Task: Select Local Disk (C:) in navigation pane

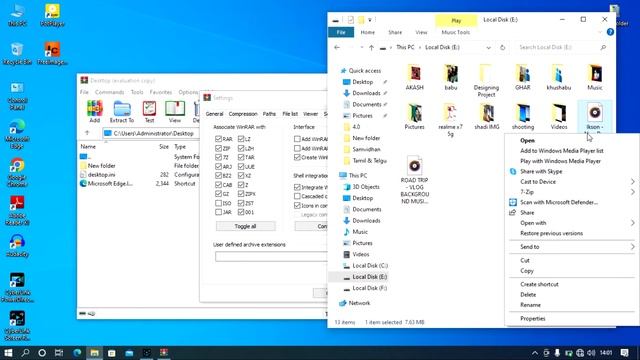Action: (370, 266)
